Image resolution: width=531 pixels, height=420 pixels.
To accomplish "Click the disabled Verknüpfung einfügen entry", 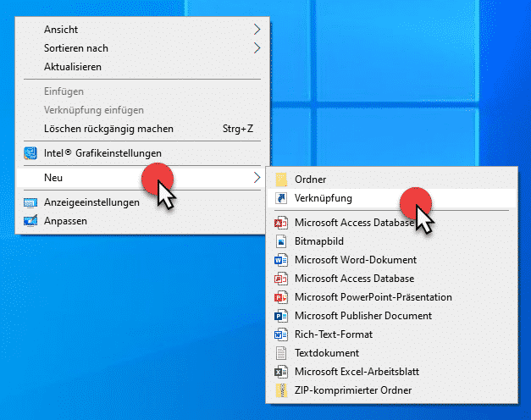I will (x=142, y=110).
